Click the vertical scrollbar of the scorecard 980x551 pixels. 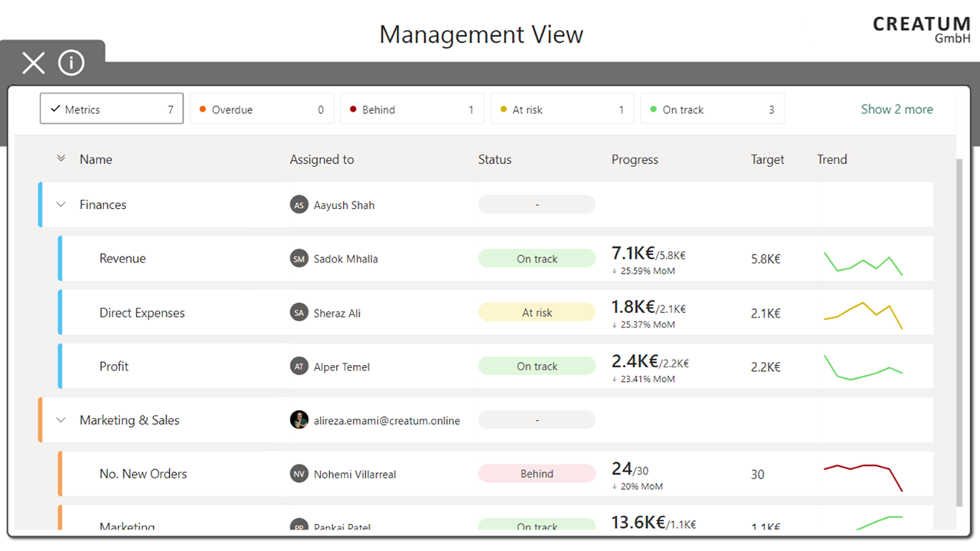click(x=960, y=329)
